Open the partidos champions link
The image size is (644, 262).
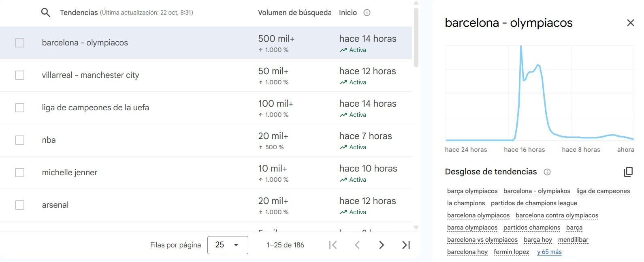click(532, 228)
